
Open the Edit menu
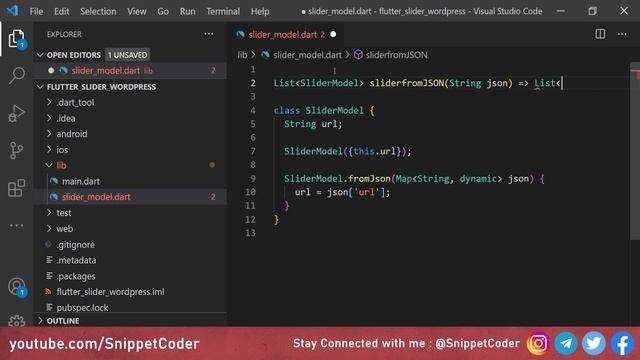[62, 11]
